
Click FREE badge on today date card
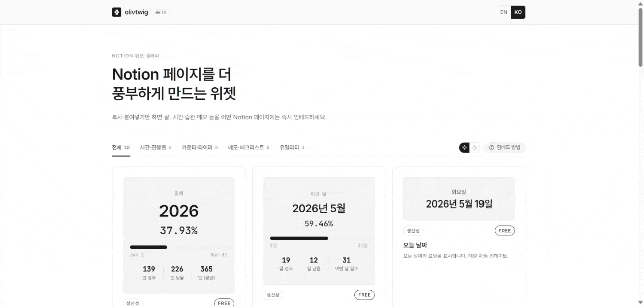click(x=505, y=231)
